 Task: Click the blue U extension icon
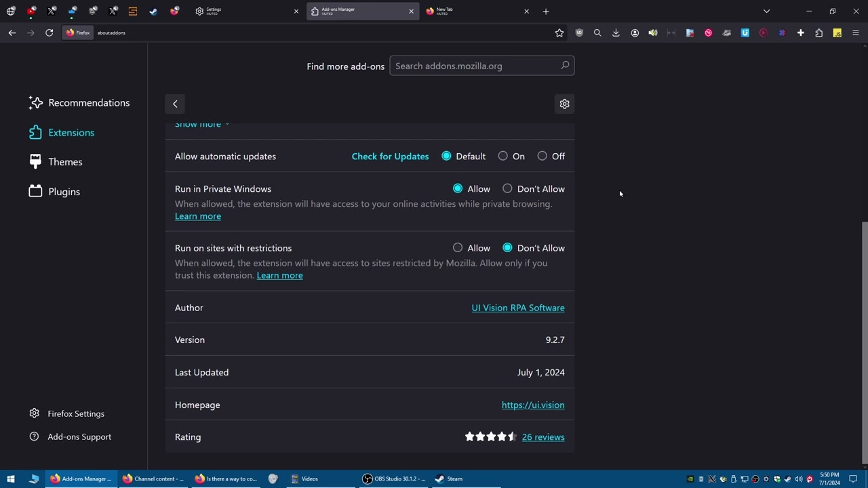(x=745, y=33)
